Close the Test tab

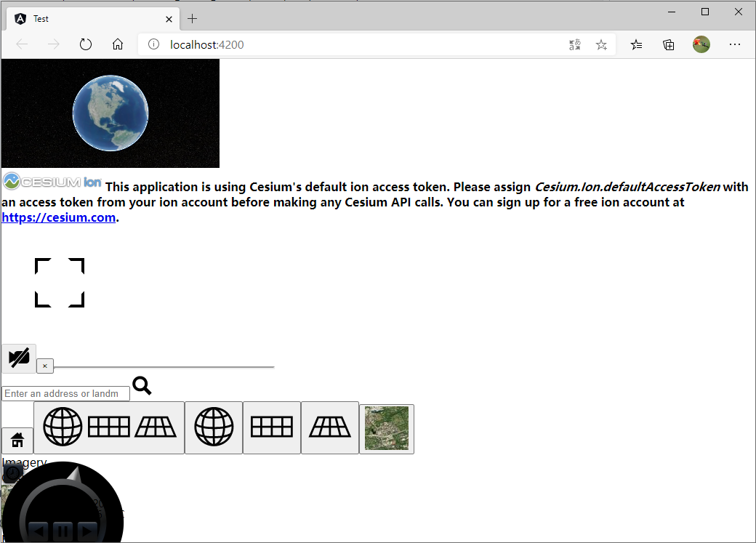[x=169, y=20]
